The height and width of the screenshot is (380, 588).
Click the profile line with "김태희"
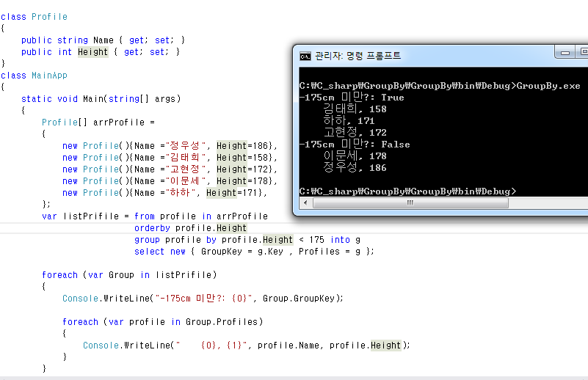click(170, 158)
